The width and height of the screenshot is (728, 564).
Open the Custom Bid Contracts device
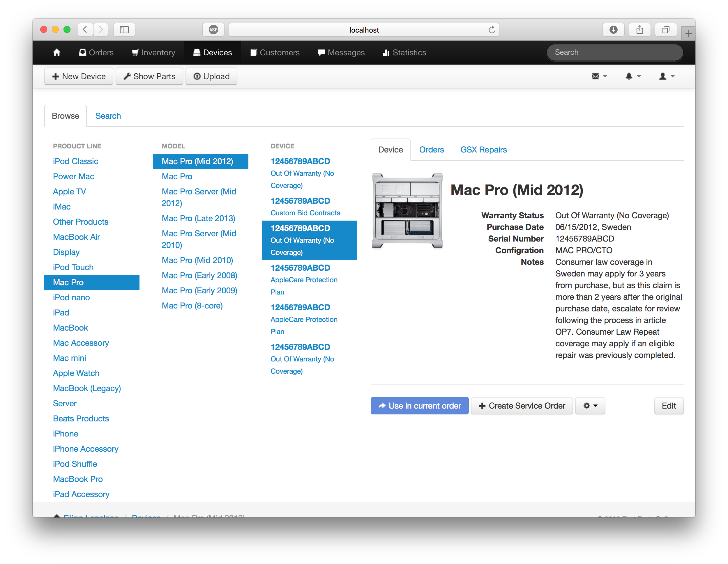point(309,207)
